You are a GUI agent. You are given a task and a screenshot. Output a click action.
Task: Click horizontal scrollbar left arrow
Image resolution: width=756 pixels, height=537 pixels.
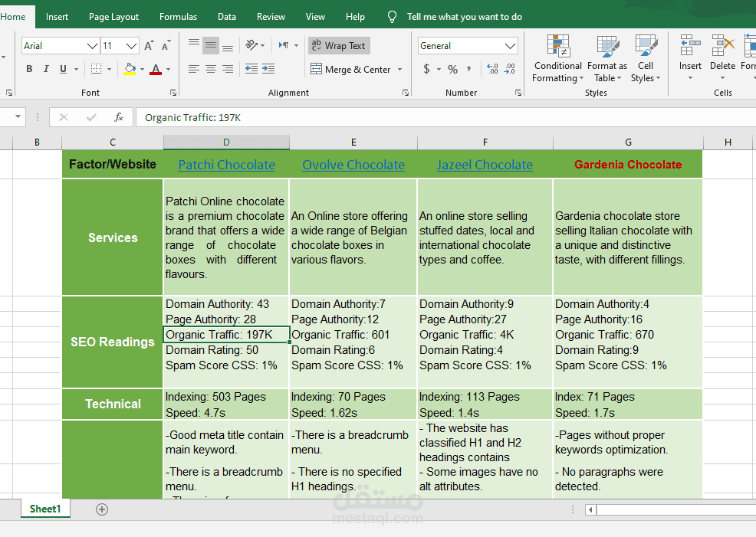tap(590, 509)
